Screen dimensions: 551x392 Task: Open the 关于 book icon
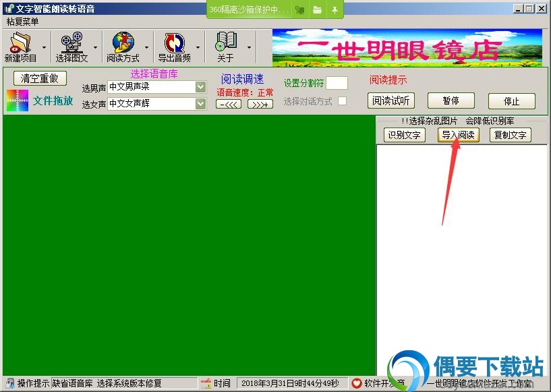[x=226, y=42]
